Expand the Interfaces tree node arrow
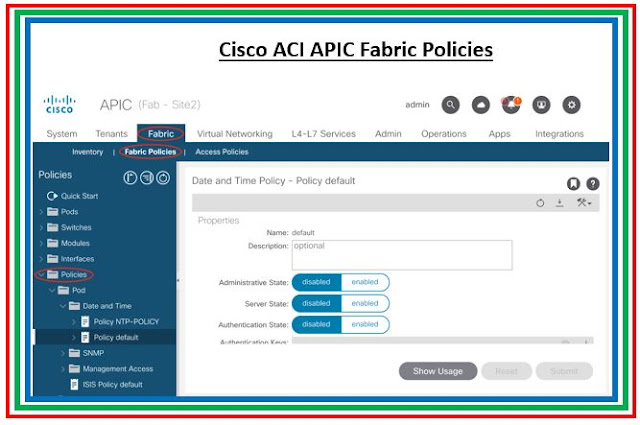Viewport: 640px width, 425px height. click(x=41, y=259)
